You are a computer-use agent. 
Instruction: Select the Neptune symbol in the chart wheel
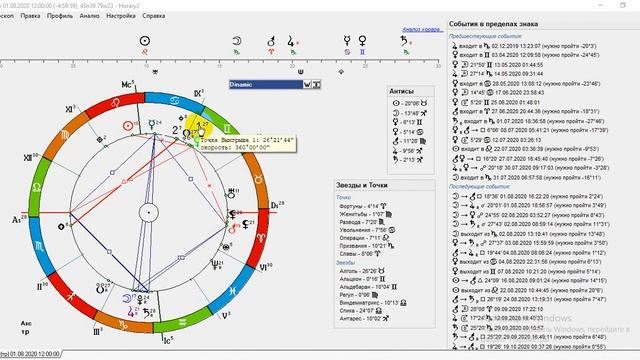point(215,265)
